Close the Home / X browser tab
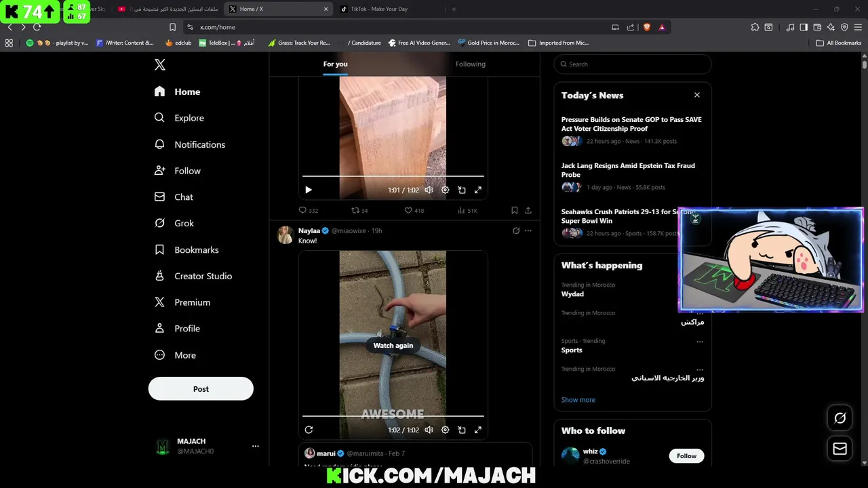The height and width of the screenshot is (488, 868). click(325, 9)
